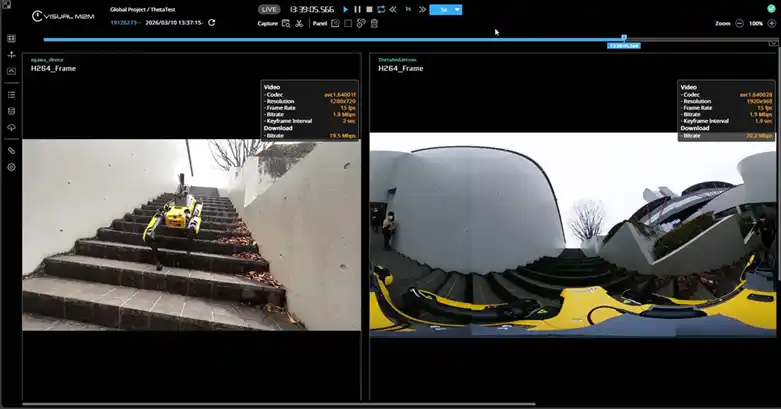Click 1920x960 resolution value in right overlay
The height and width of the screenshot is (409, 781).
tap(759, 101)
